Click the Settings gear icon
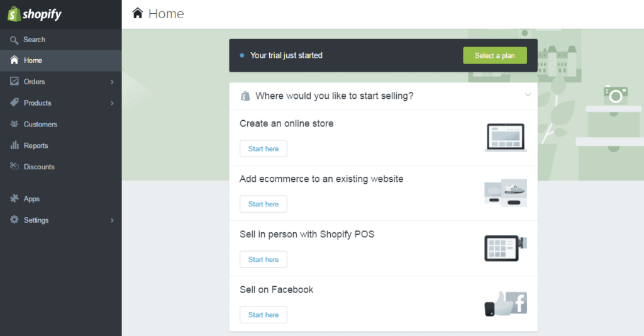The image size is (644, 336). [x=14, y=220]
